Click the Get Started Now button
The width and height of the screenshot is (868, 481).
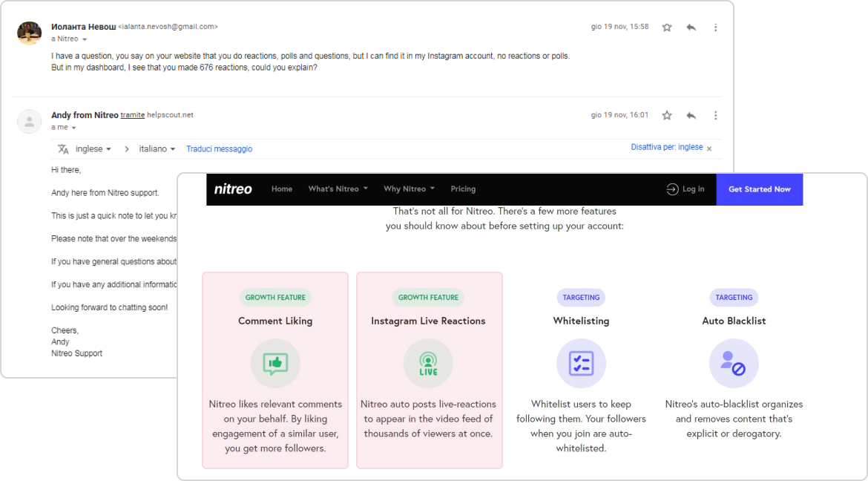759,189
